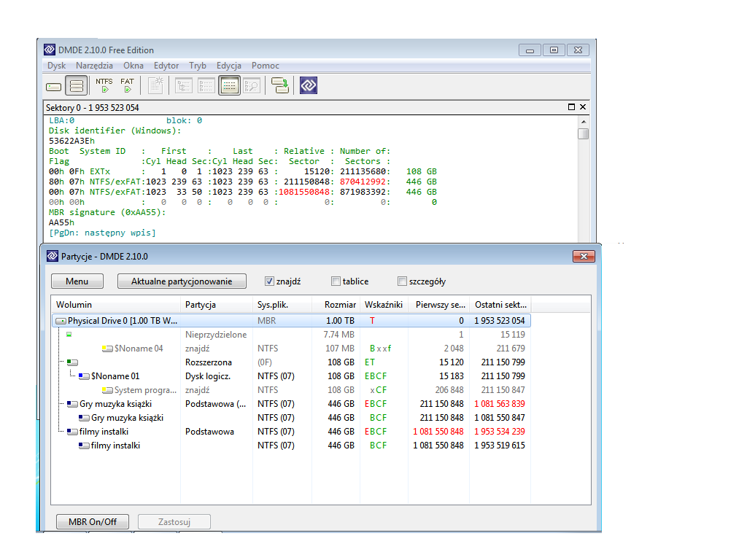Viewport: 747px width, 560px height.
Task: Click the editor scrollbar thumb
Action: point(583,134)
